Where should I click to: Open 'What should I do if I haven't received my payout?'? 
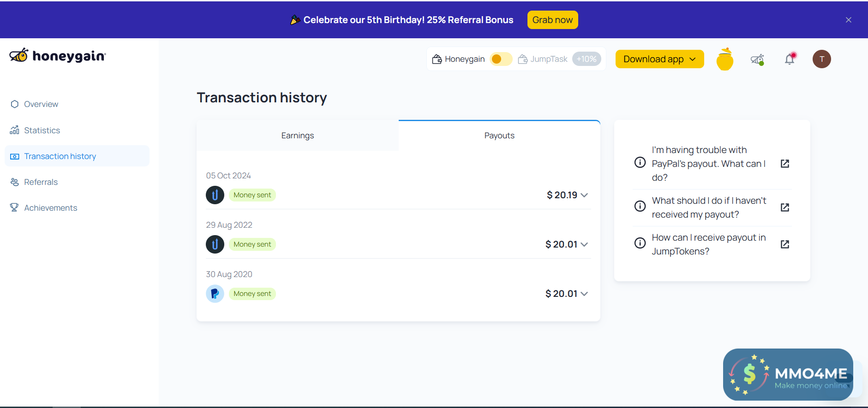click(x=709, y=207)
